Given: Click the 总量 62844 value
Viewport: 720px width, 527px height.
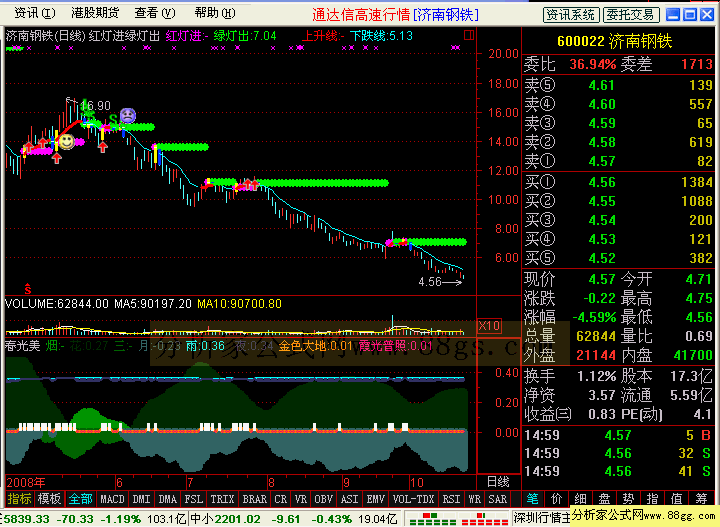Looking at the screenshot, I should [596, 336].
